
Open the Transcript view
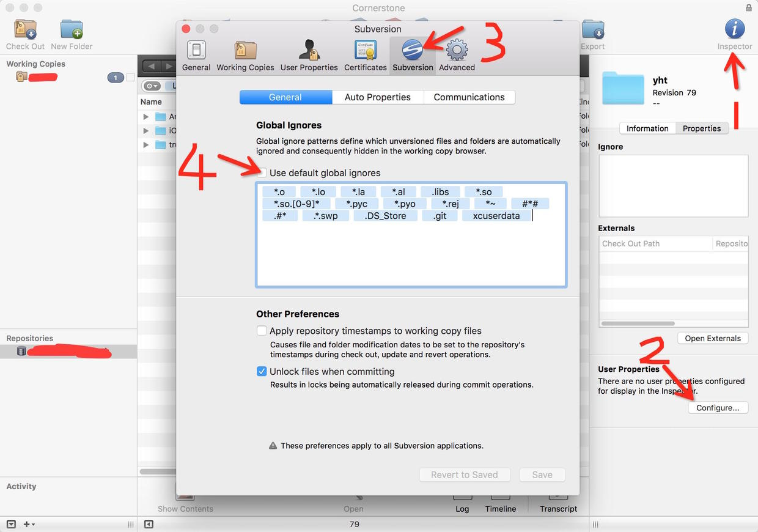(x=558, y=504)
